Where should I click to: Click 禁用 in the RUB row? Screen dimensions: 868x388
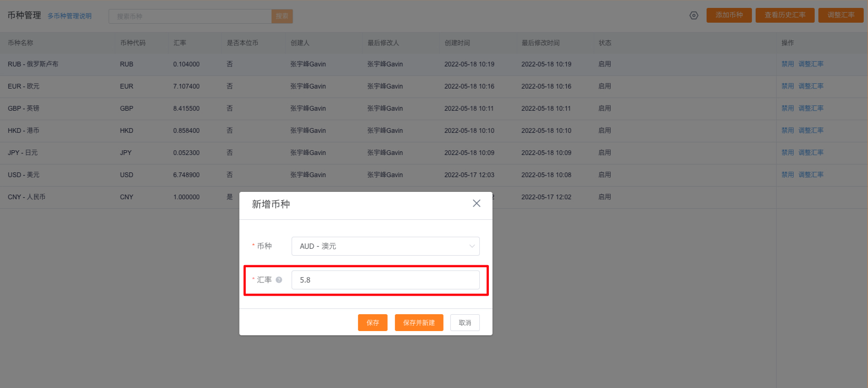(788, 64)
